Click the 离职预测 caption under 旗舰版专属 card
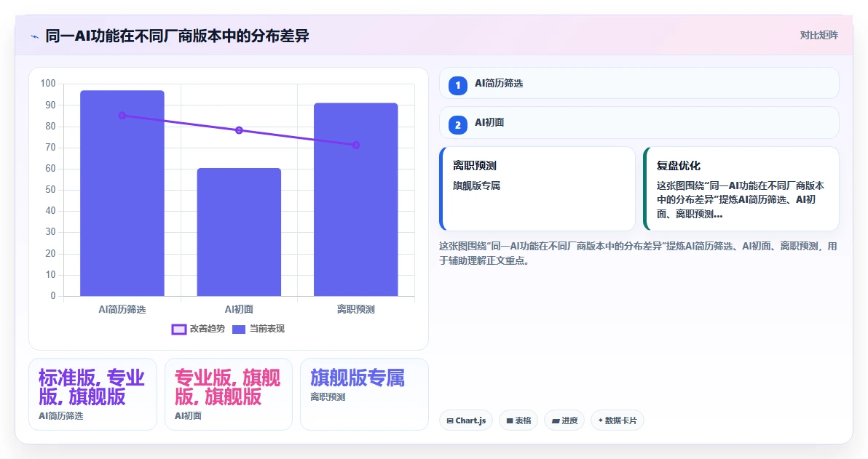868x459 pixels. click(328, 397)
